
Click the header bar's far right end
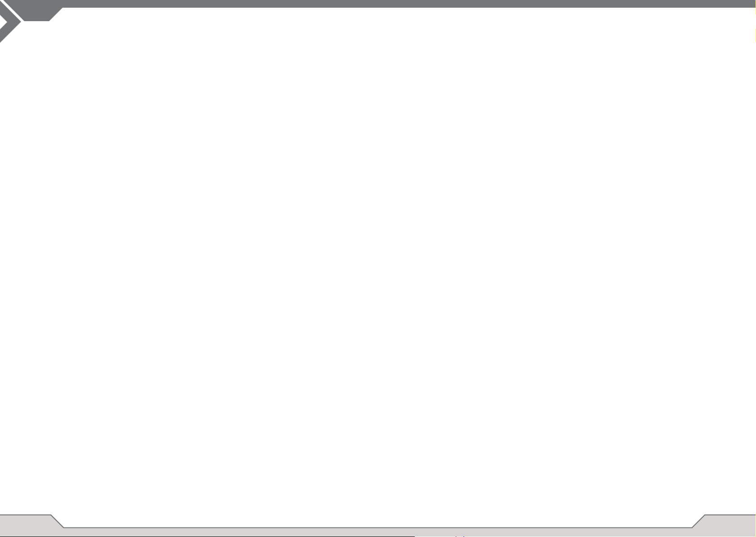coord(747,4)
